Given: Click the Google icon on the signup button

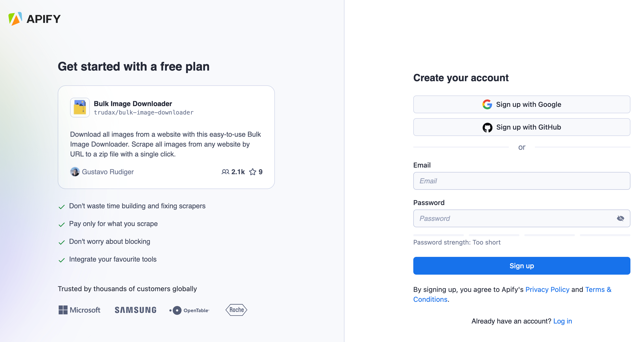Looking at the screenshot, I should click(x=487, y=105).
